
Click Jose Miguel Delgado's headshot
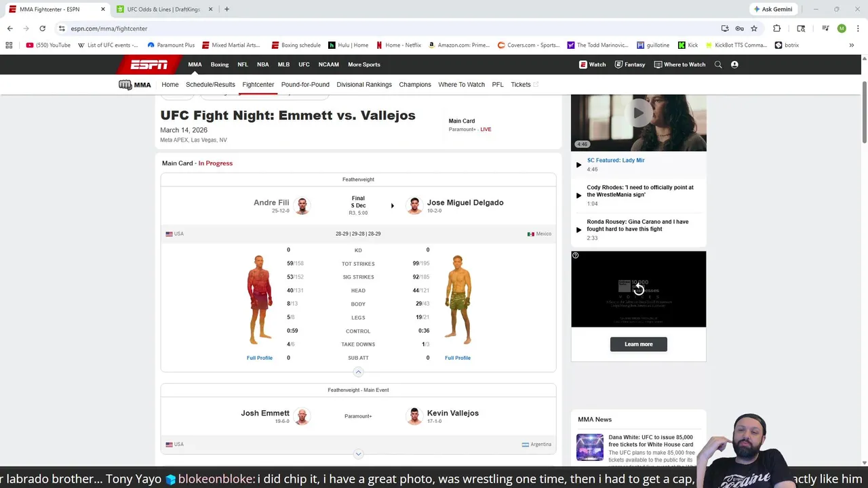point(414,205)
